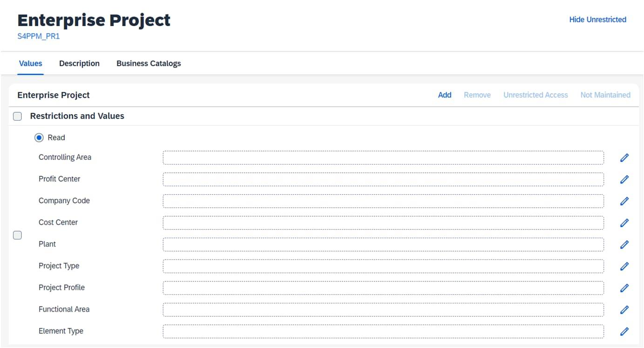Switch to the Description tab
This screenshot has width=644, height=348.
[79, 63]
